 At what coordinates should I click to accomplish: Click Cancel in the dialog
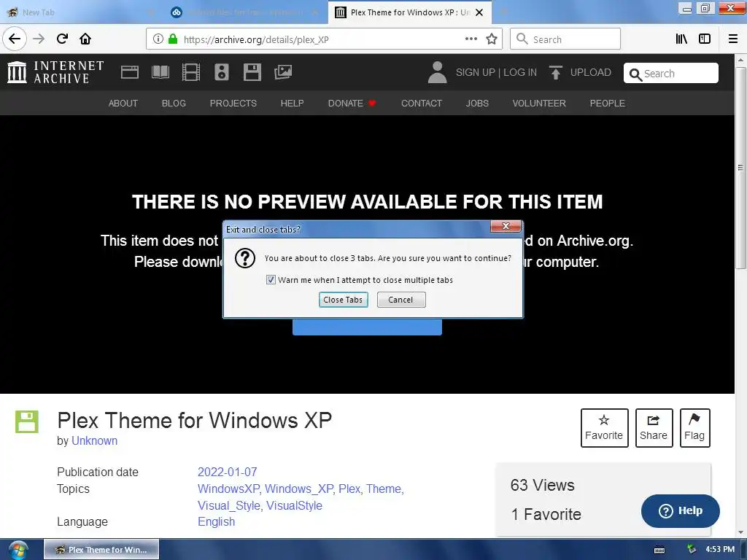[400, 300]
